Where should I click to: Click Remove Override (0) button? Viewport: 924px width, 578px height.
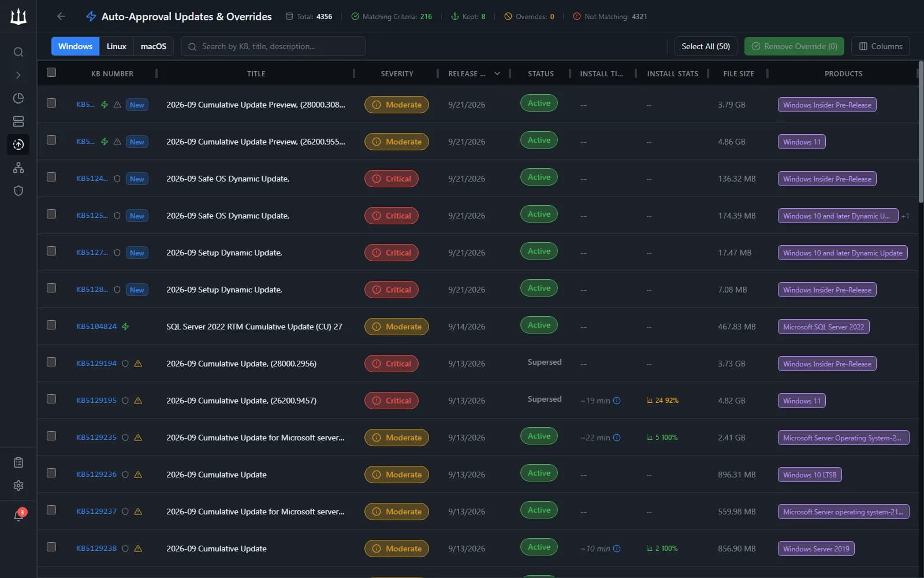tap(794, 46)
